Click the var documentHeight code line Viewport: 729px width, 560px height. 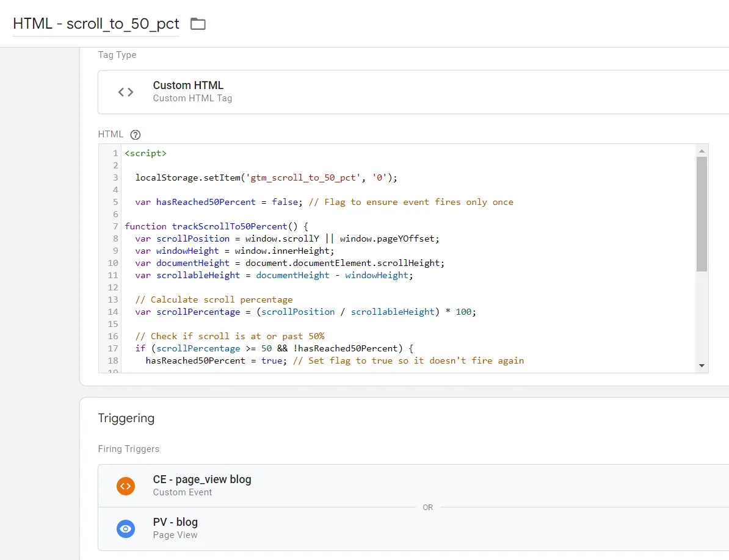click(x=289, y=263)
